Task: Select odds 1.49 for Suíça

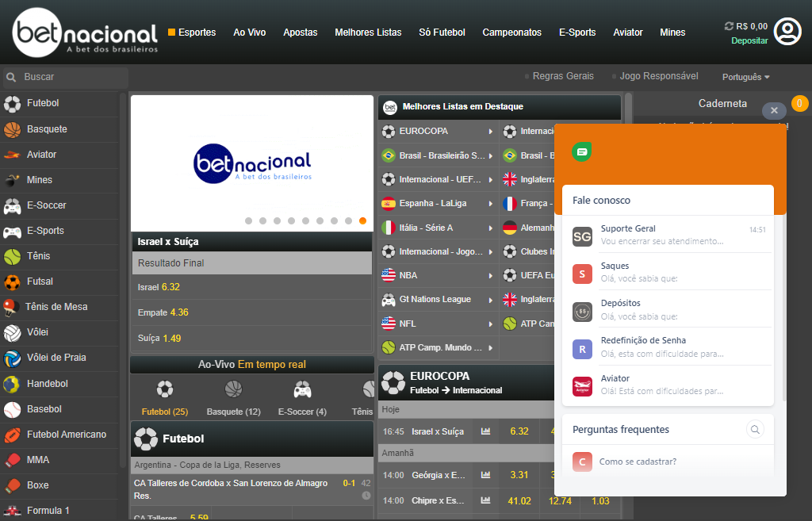Action: pyautogui.click(x=172, y=339)
